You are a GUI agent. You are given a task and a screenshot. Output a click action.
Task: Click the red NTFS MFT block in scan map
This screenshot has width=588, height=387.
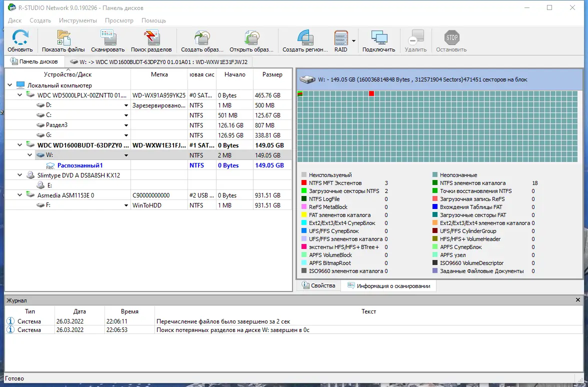tap(371, 93)
